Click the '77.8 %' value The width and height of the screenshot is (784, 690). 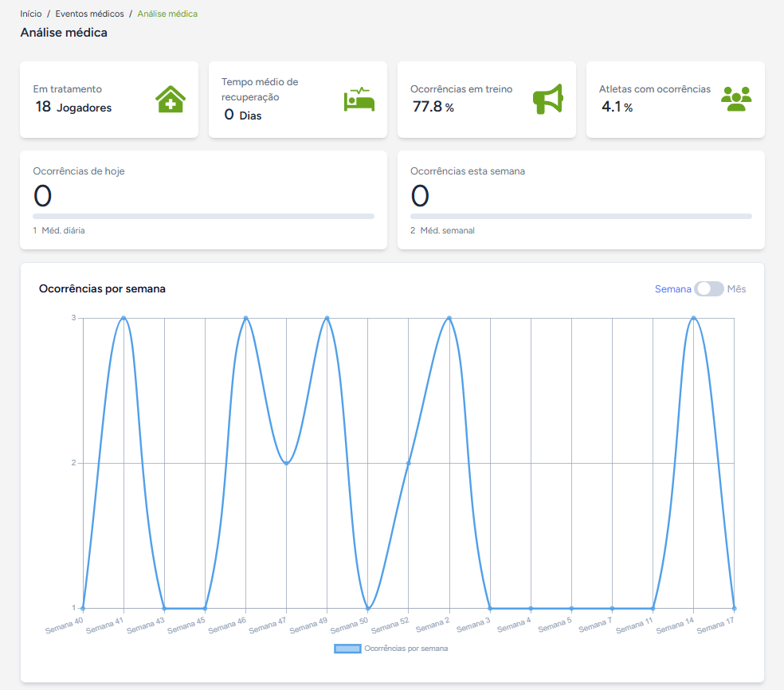point(433,107)
